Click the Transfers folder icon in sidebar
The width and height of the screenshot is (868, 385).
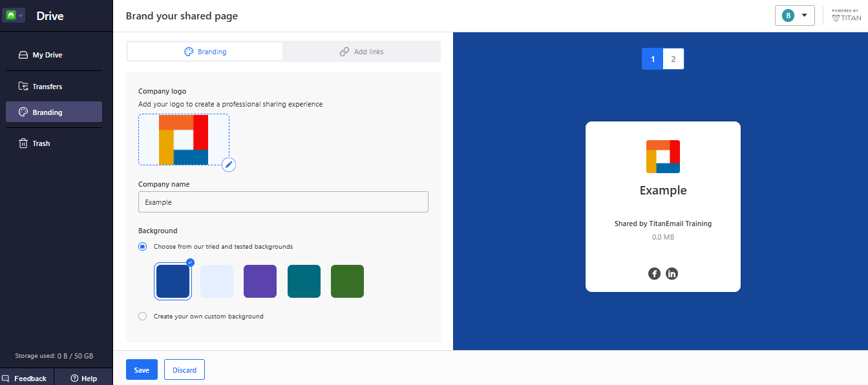pos(23,87)
